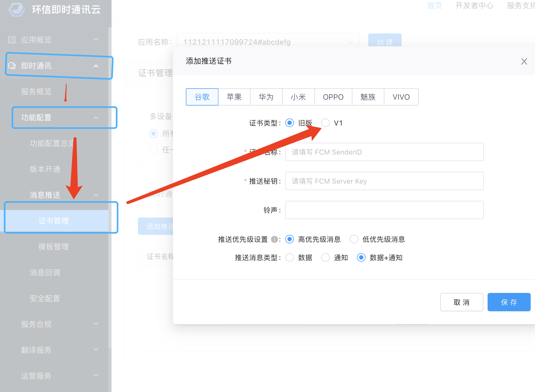The width and height of the screenshot is (535, 392).
Task: Click the push priority info icon
Action: tap(274, 239)
